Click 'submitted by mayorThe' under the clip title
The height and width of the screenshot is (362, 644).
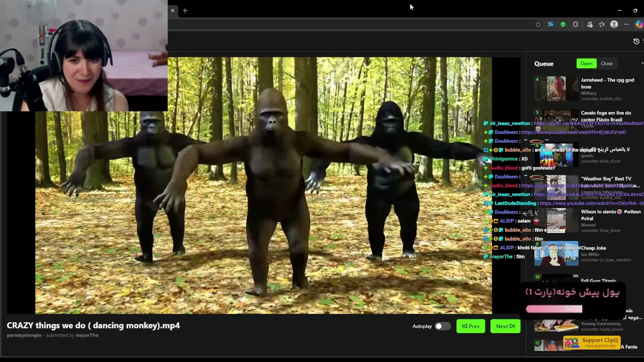[x=72, y=335]
